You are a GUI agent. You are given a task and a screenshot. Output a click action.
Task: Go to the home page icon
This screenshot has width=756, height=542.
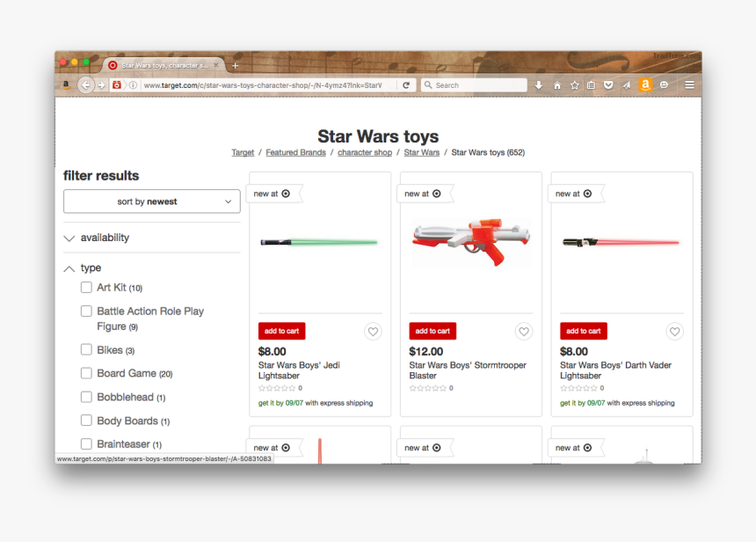(x=556, y=85)
